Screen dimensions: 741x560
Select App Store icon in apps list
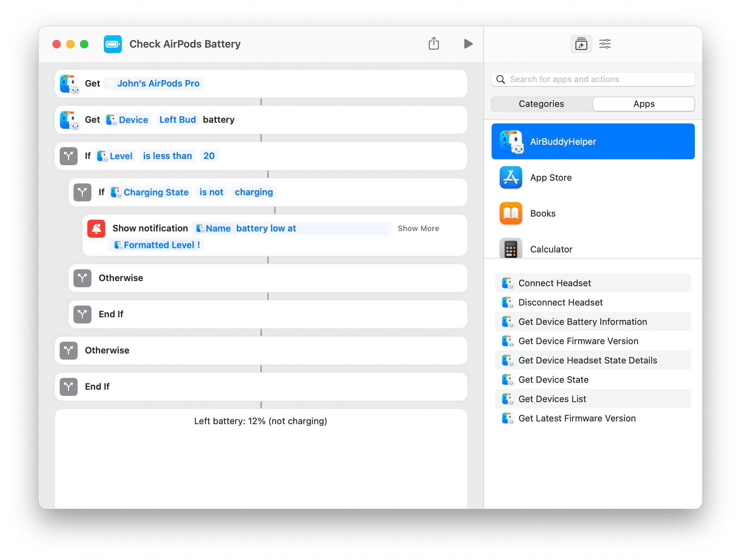coord(511,177)
